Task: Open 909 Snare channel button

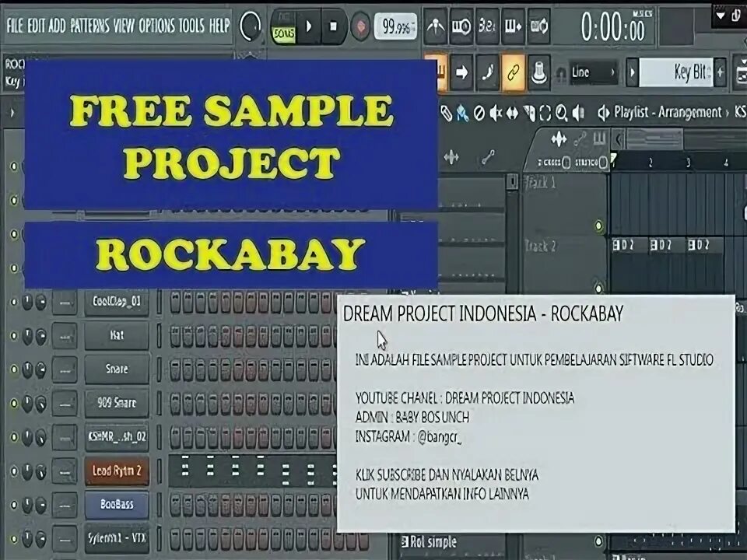Action: 117,404
